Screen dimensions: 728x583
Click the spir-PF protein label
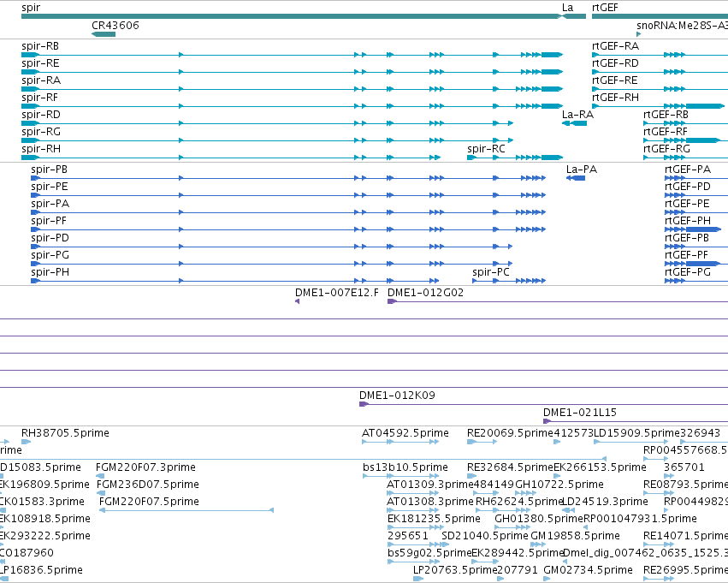pos(48,221)
